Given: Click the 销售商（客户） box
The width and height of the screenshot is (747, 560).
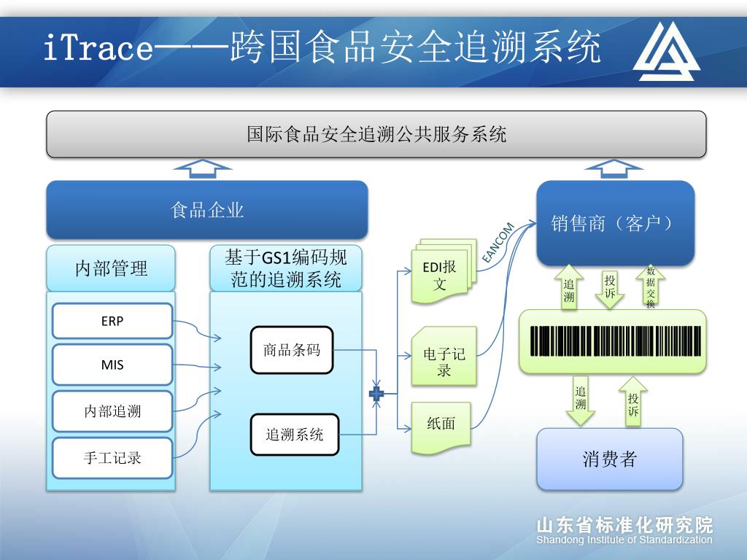Looking at the screenshot, I should pyautogui.click(x=616, y=223).
